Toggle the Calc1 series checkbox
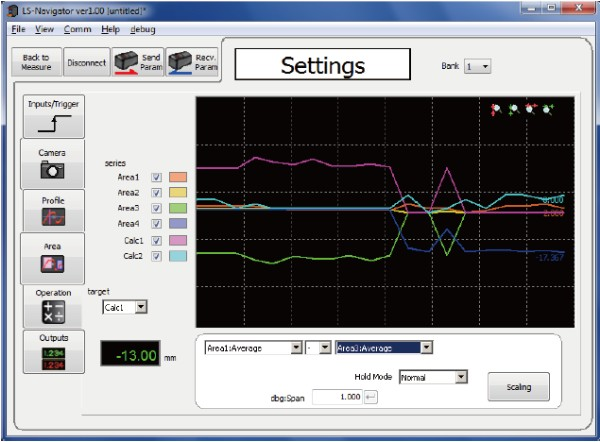The width and height of the screenshot is (600, 442). pos(156,241)
